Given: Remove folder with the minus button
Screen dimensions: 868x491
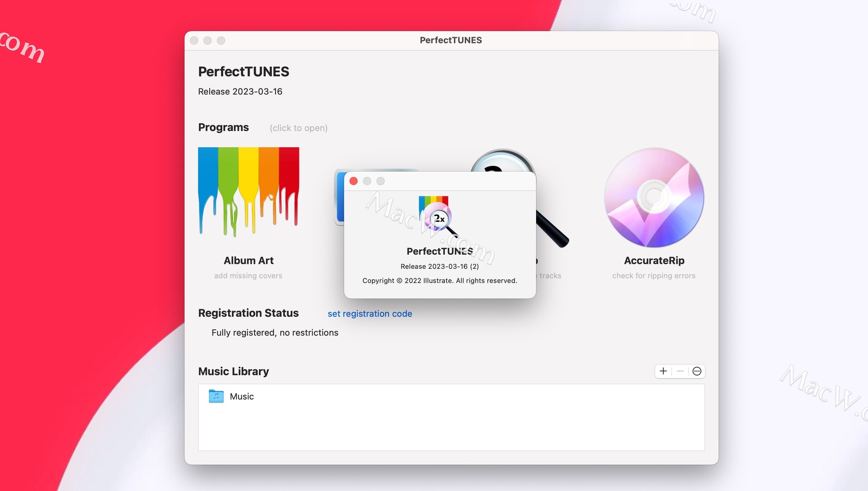Looking at the screenshot, I should click(680, 371).
